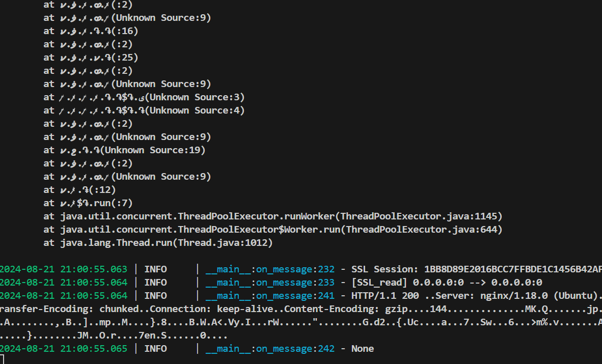Open the Thread.java:1012 stack trace reference
602x364 pixels.
point(223,243)
